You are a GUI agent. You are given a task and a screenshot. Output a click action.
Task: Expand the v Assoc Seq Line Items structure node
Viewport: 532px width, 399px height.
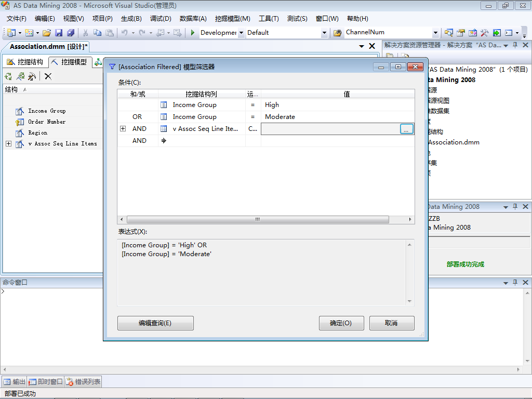click(x=8, y=144)
